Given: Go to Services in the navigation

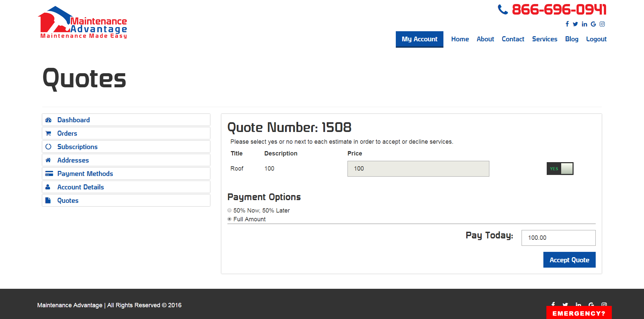Looking at the screenshot, I should [545, 39].
